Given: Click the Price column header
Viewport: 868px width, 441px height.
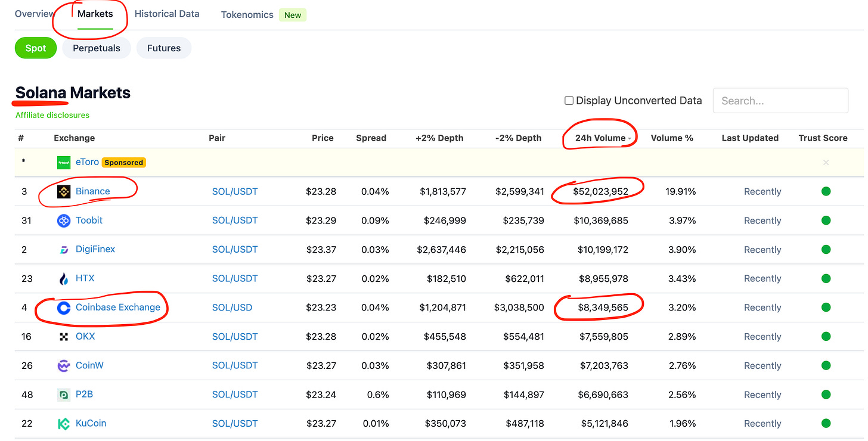Looking at the screenshot, I should pos(323,138).
